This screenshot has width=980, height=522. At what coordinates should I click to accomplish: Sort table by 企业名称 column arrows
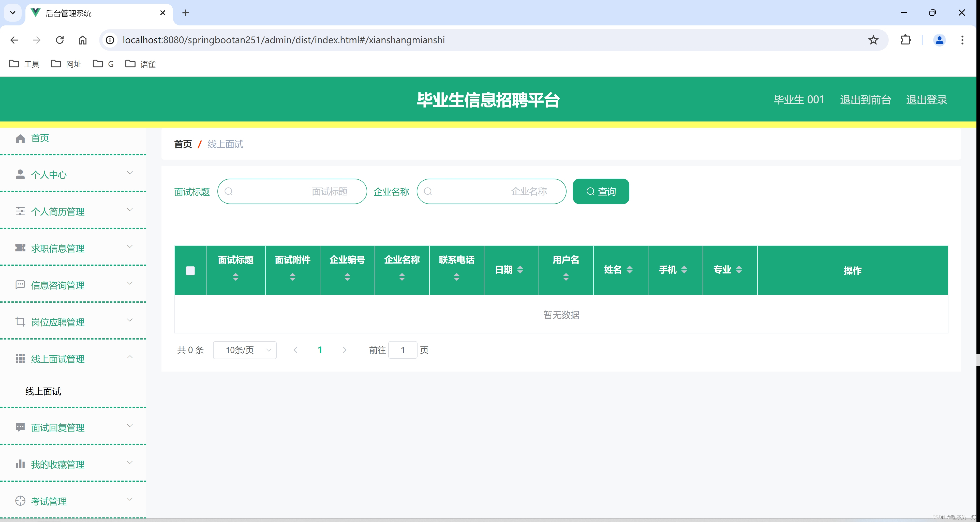[x=402, y=277]
